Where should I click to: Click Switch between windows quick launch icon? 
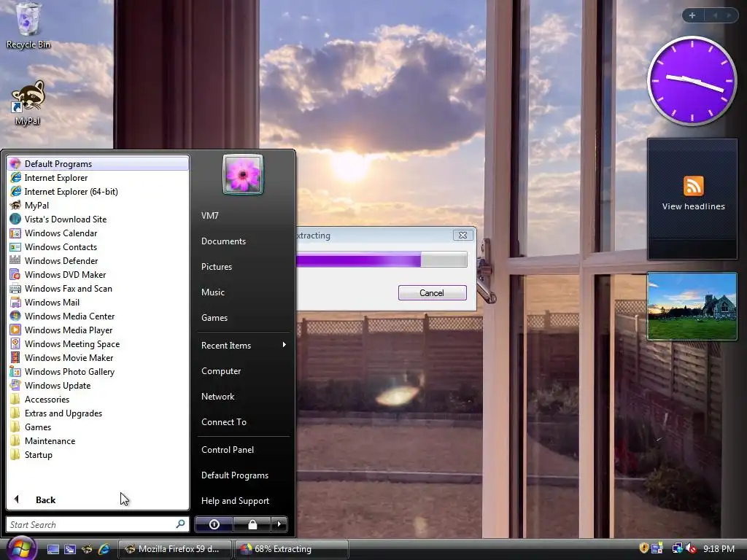[x=70, y=549]
